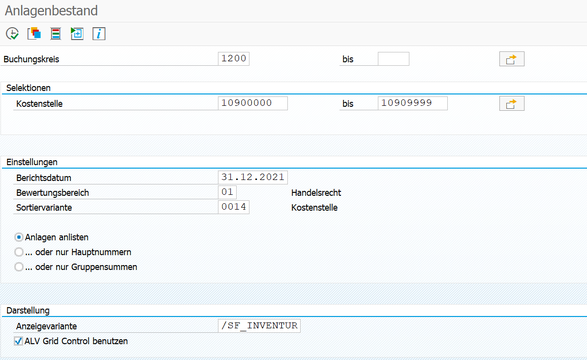
Task: Choose oder nur Gruppensummen option
Action: coord(19,267)
